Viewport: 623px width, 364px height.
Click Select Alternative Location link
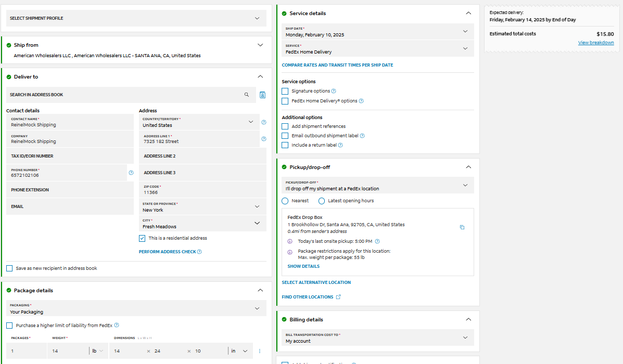pyautogui.click(x=316, y=283)
